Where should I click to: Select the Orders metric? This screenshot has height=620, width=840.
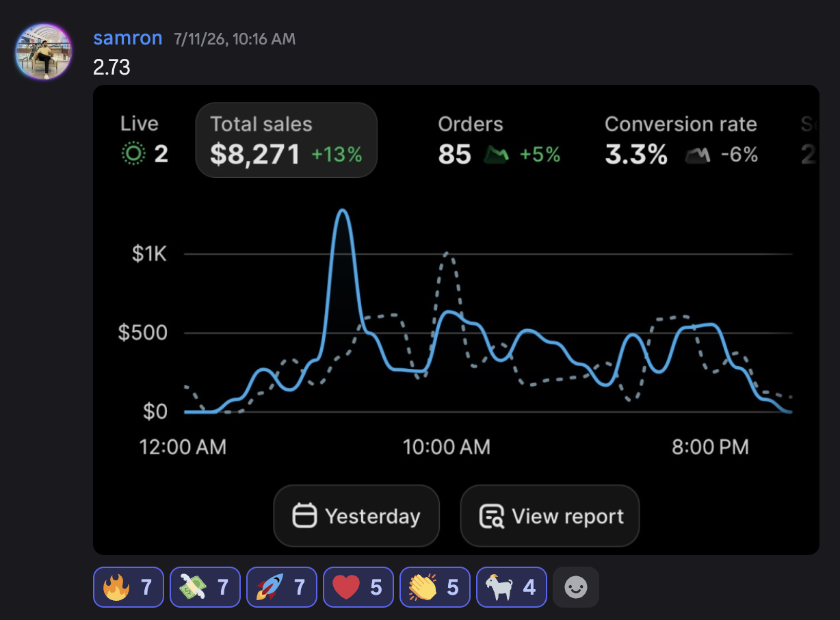(499, 140)
